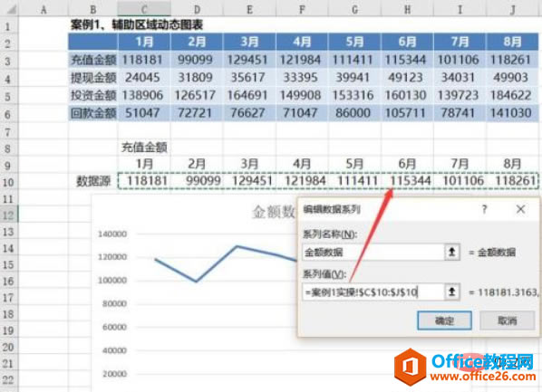Click row label 投资金额
This screenshot has width=542, height=392.
(93, 95)
